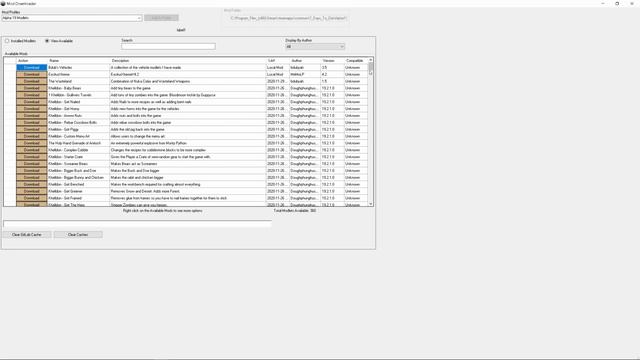The height and width of the screenshot is (360, 640).
Task: Download Khelldon - Starter Crate modlet
Action: point(32,157)
